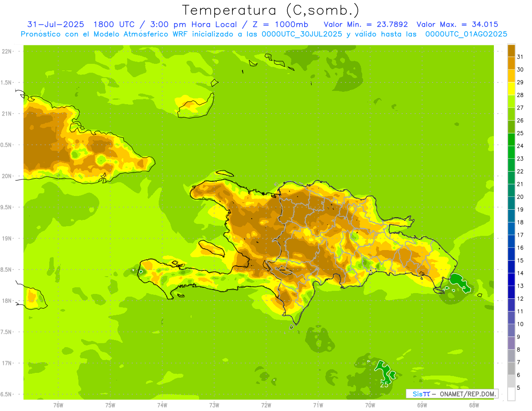
Task: Click the "72W" longitude label
Action: [266, 405]
